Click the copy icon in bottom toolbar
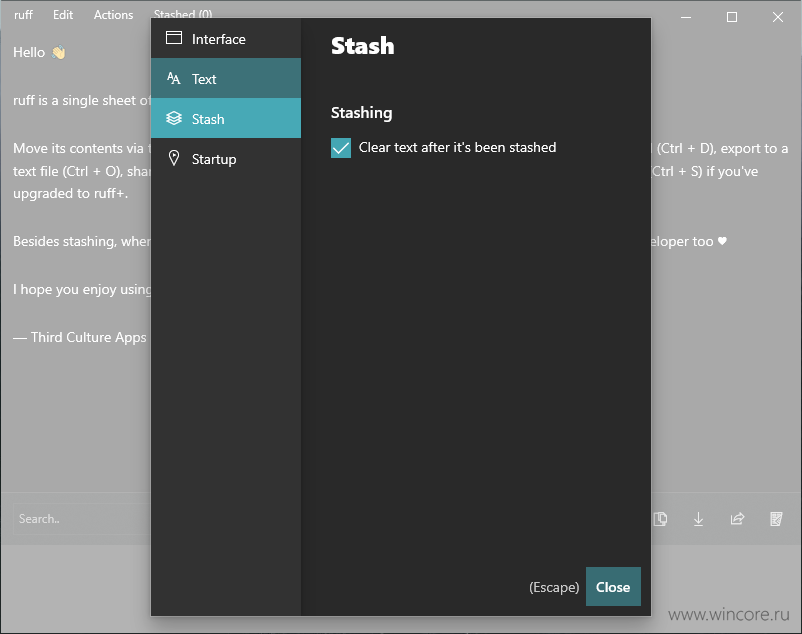The height and width of the screenshot is (634, 802). click(660, 519)
